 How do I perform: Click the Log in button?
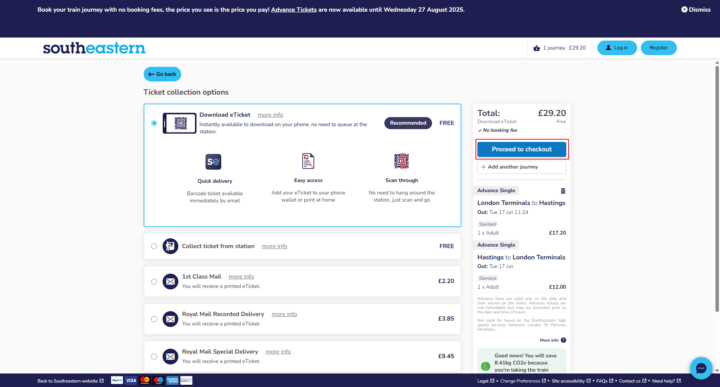tap(617, 48)
